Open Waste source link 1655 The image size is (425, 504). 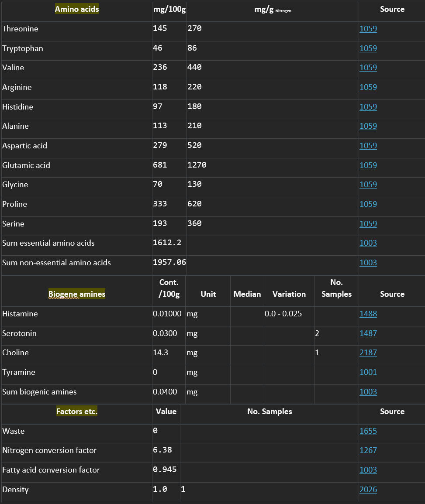pyautogui.click(x=368, y=431)
